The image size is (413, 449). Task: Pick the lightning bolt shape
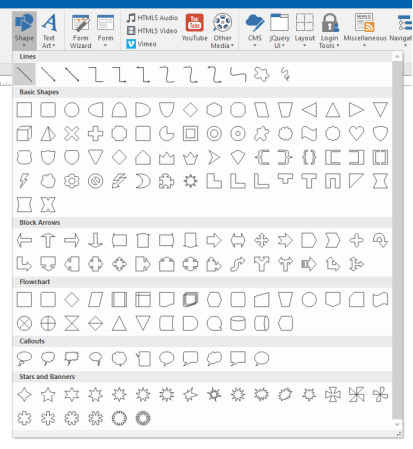click(x=24, y=181)
